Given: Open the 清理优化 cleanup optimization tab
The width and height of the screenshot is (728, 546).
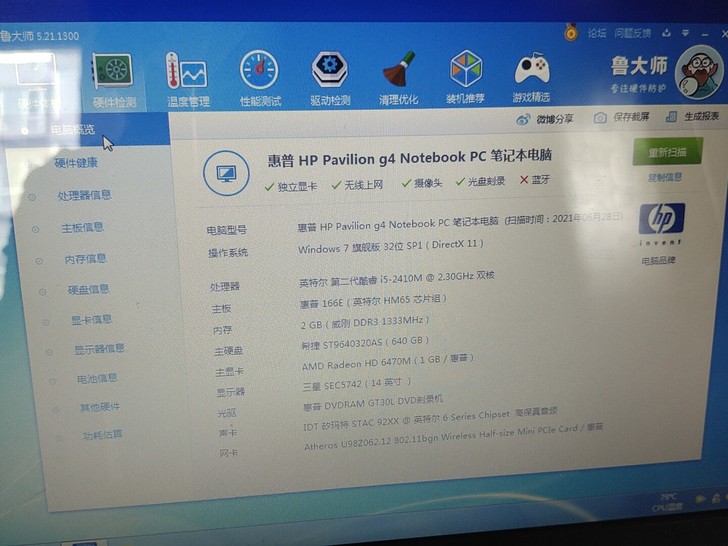Looking at the screenshot, I should pyautogui.click(x=398, y=78).
